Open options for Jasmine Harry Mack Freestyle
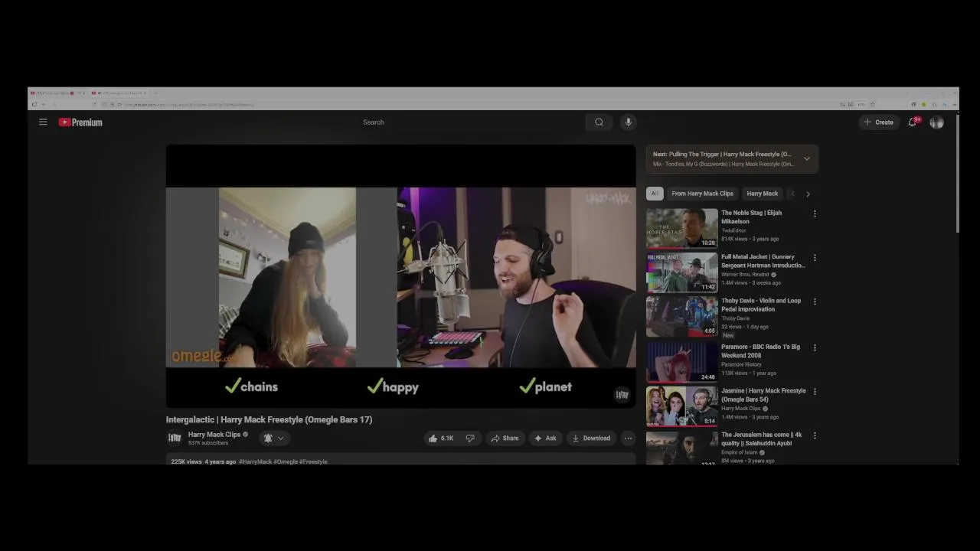 click(x=815, y=391)
